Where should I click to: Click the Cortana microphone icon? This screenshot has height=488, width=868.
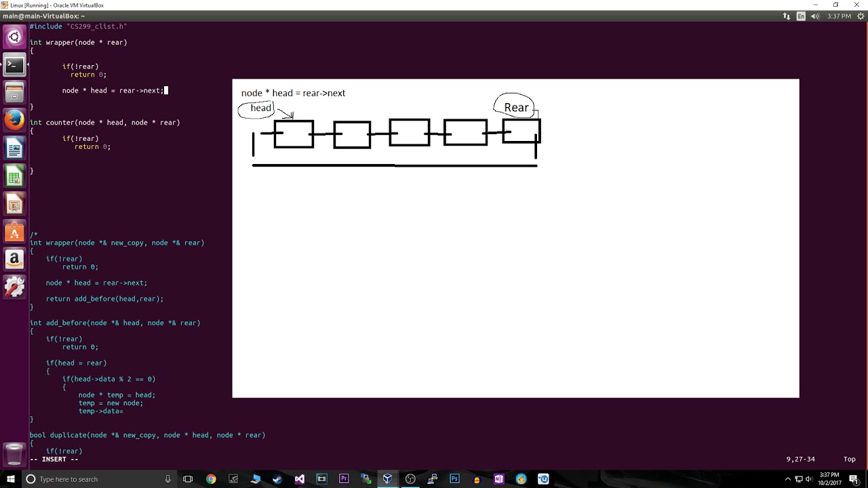point(167,479)
